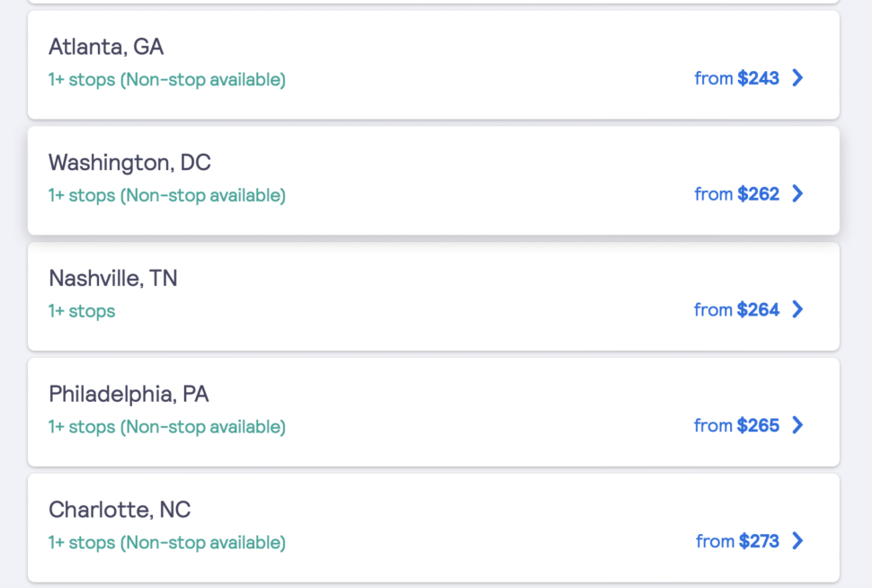Click the from $264 price for Nashville
The height and width of the screenshot is (588, 872).
(735, 309)
